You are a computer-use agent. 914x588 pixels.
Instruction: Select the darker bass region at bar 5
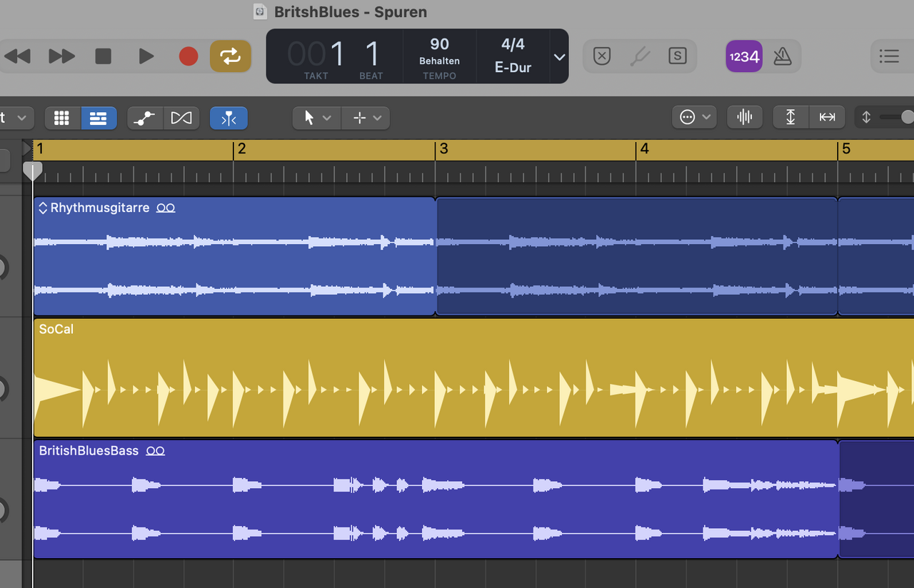pyautogui.click(x=876, y=499)
